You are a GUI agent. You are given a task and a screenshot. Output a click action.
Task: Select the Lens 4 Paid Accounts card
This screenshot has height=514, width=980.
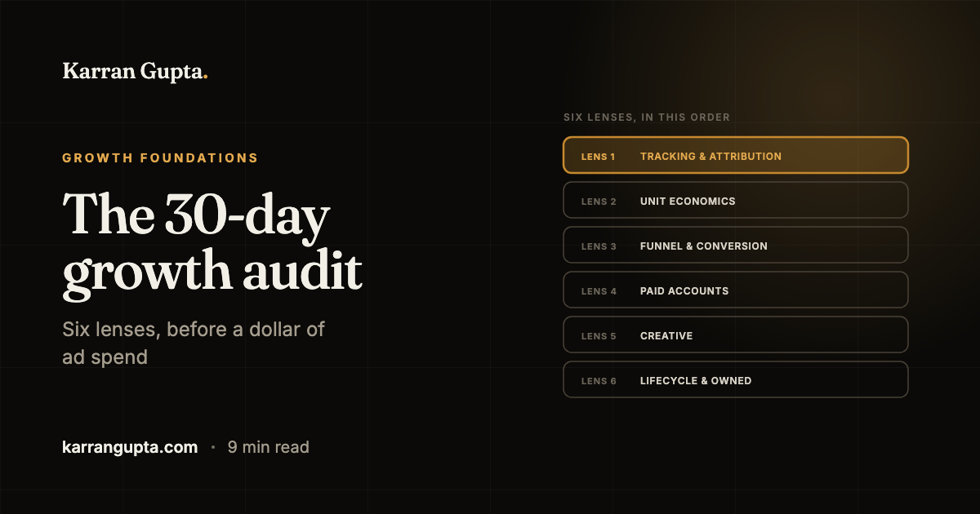[x=736, y=290]
